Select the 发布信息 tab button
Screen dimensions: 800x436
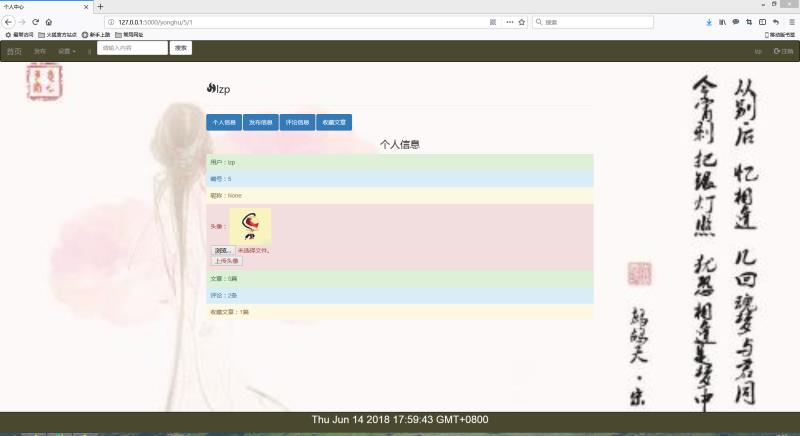point(261,122)
